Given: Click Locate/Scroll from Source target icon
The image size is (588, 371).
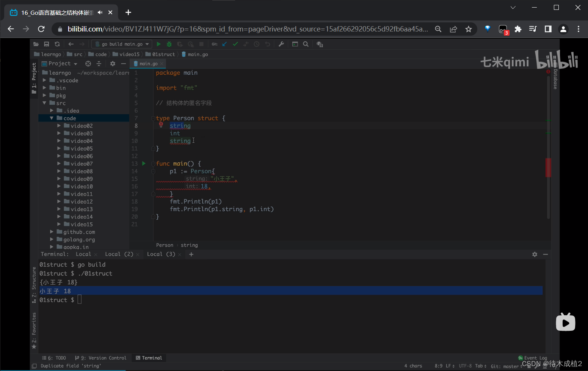Looking at the screenshot, I should [x=88, y=64].
